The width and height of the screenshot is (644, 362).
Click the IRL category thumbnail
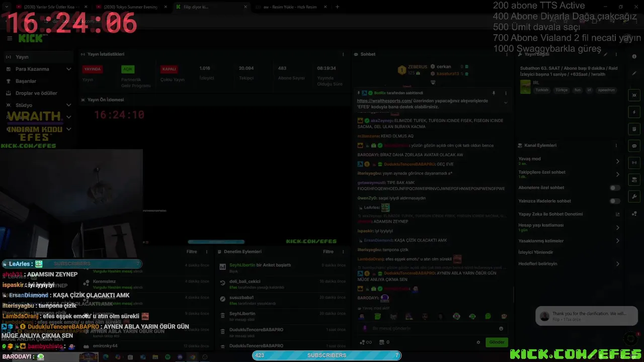click(525, 86)
